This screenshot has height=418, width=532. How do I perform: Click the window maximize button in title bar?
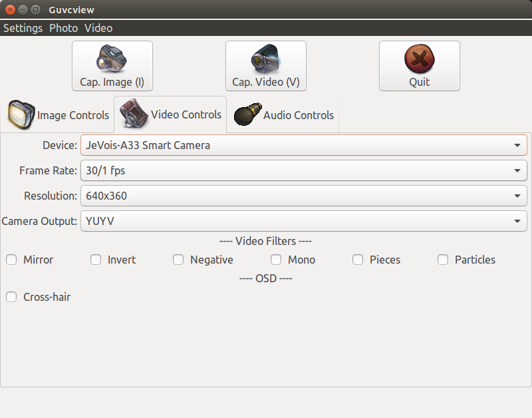pyautogui.click(x=36, y=9)
